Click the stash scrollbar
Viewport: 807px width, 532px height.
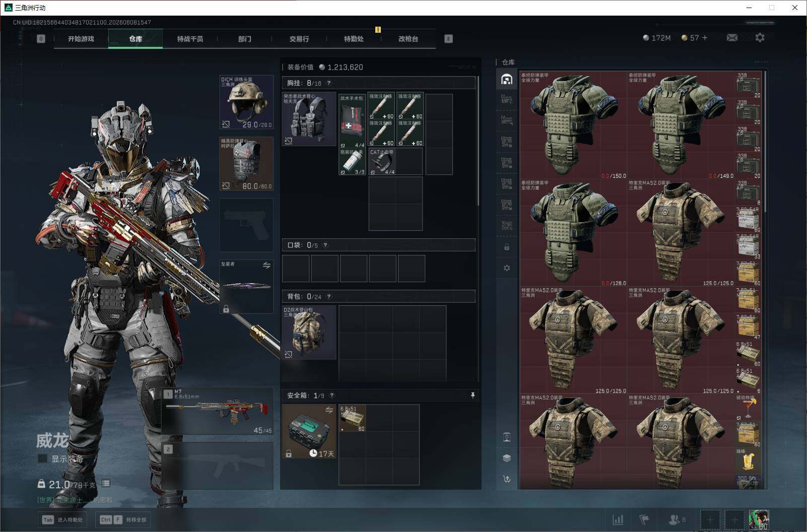point(765,141)
